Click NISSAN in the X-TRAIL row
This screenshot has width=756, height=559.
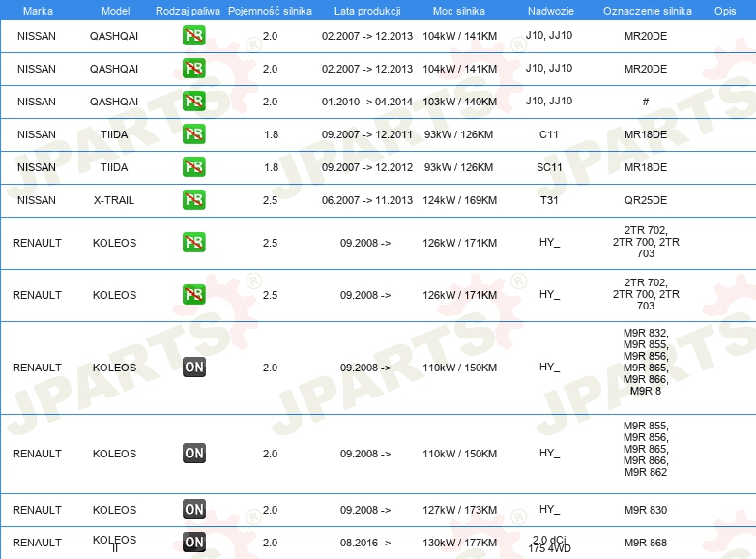click(37, 200)
